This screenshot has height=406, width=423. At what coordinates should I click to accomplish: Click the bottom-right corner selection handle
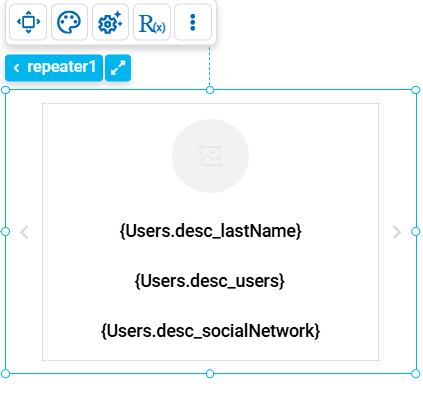click(x=416, y=374)
